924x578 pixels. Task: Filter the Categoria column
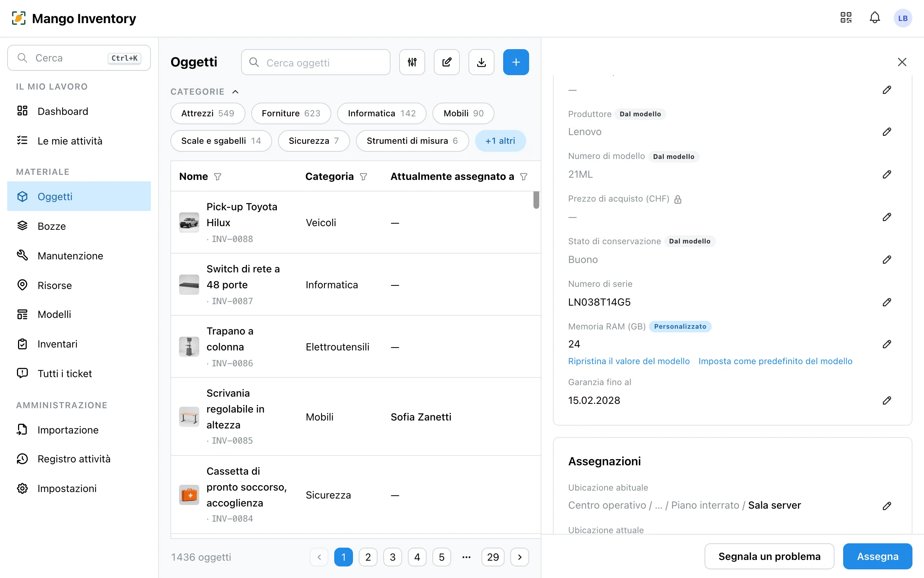click(363, 177)
